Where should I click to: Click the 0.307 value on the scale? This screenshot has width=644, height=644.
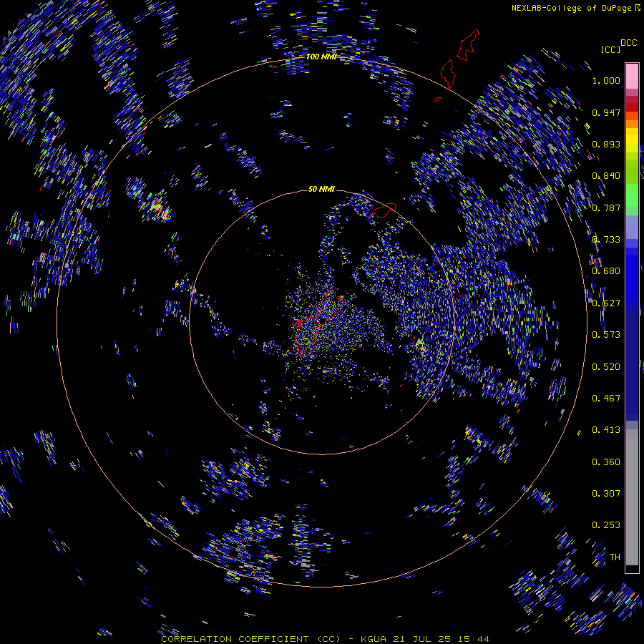point(606,494)
